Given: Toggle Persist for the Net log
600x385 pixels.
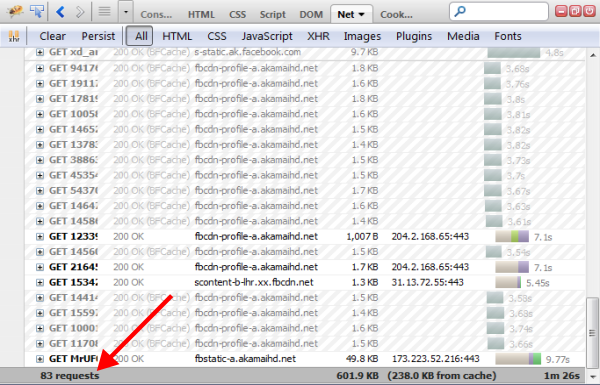Looking at the screenshot, I should point(98,36).
